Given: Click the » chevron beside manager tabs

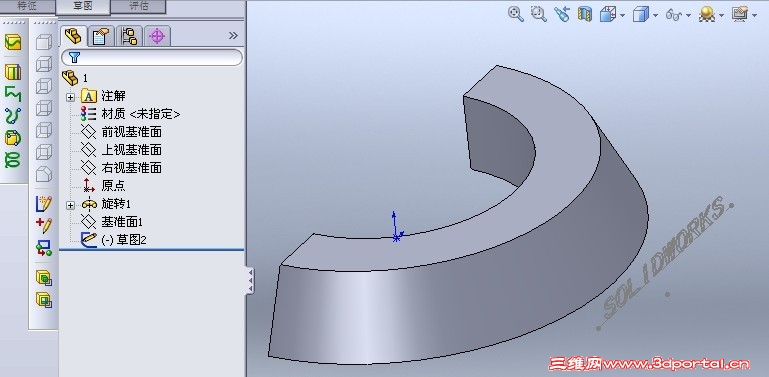Looking at the screenshot, I should [x=233, y=35].
